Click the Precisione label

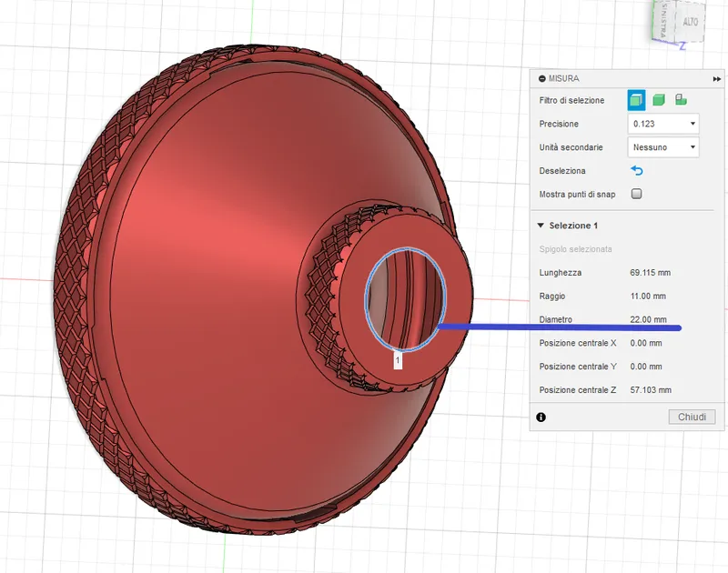(x=559, y=124)
